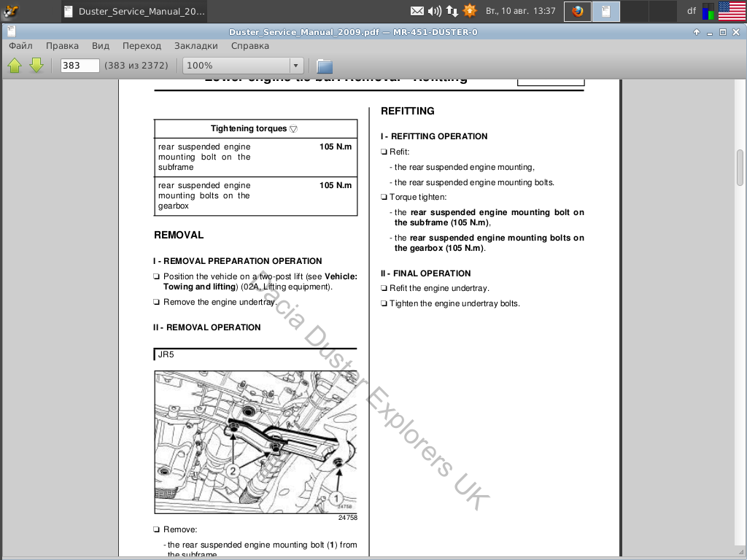This screenshot has width=747, height=560.
Task: Click the 100% zoom combo box field
Action: 237,66
